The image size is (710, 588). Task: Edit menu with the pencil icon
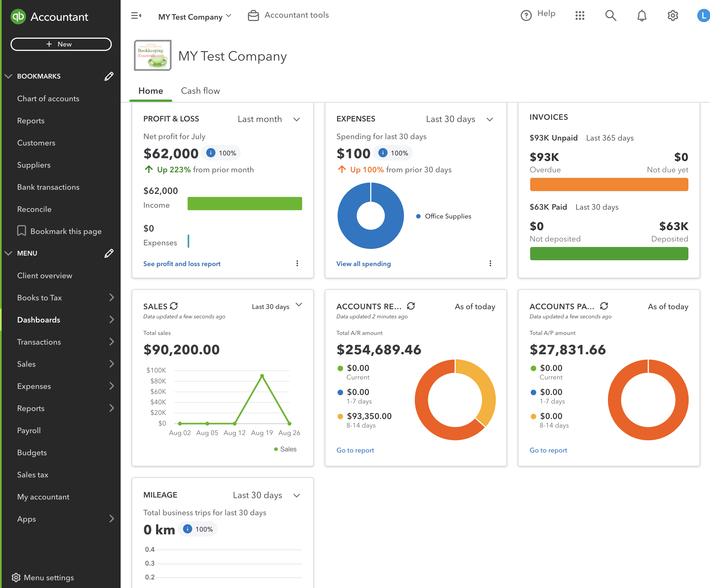coord(109,253)
